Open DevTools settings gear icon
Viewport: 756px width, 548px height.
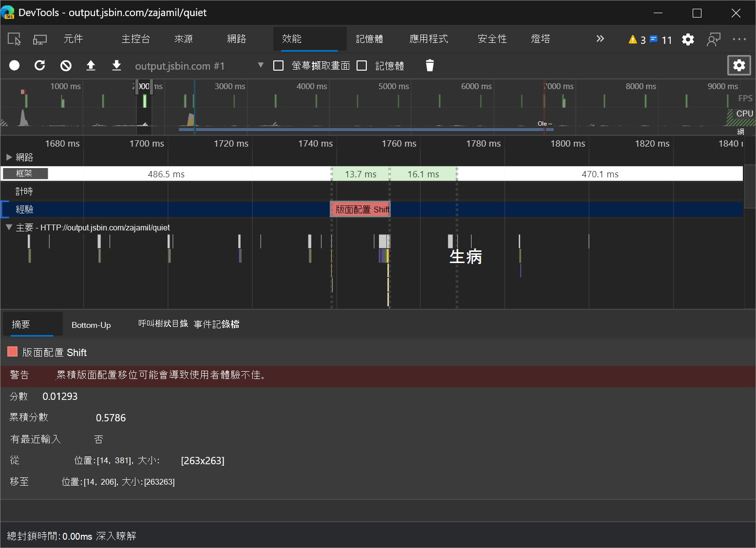coord(688,39)
